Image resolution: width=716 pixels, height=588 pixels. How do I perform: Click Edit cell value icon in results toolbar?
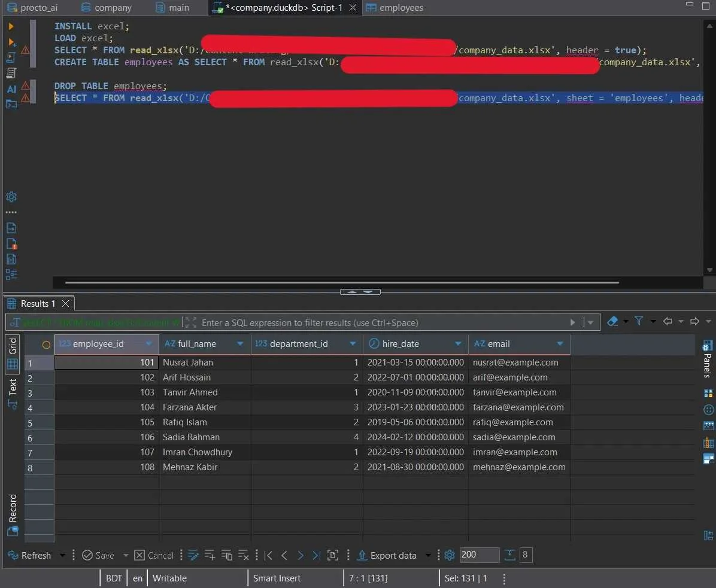[193, 555]
